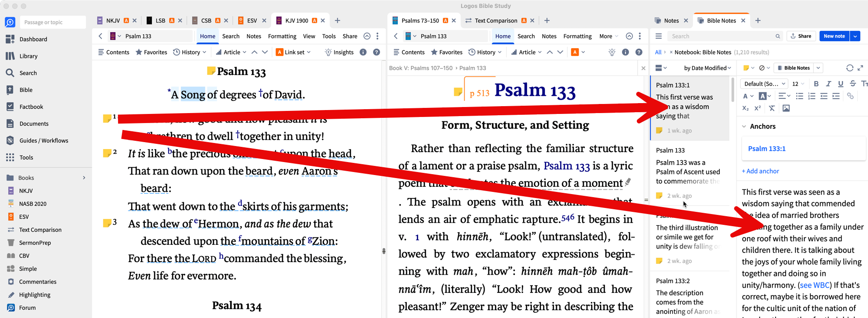
Task: Click the note marker beside verse 2
Action: tap(107, 153)
